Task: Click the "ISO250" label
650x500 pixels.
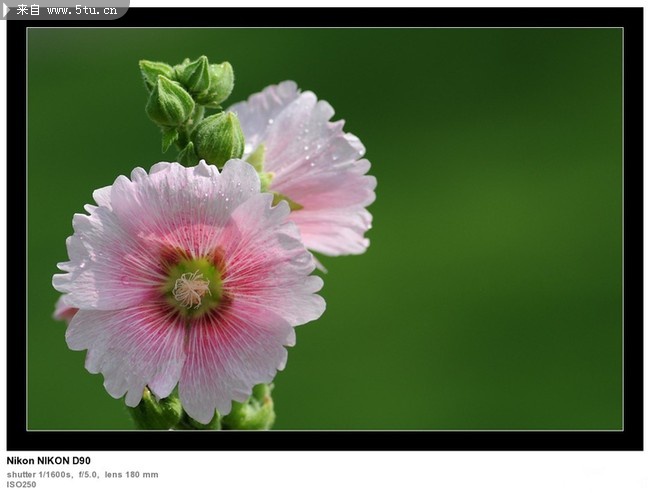Action: 21,485
